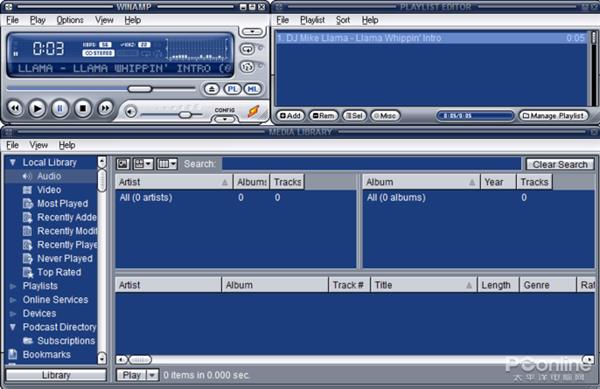Image resolution: width=600 pixels, height=389 pixels.
Task: Toggle the ML media library button
Action: 252,89
